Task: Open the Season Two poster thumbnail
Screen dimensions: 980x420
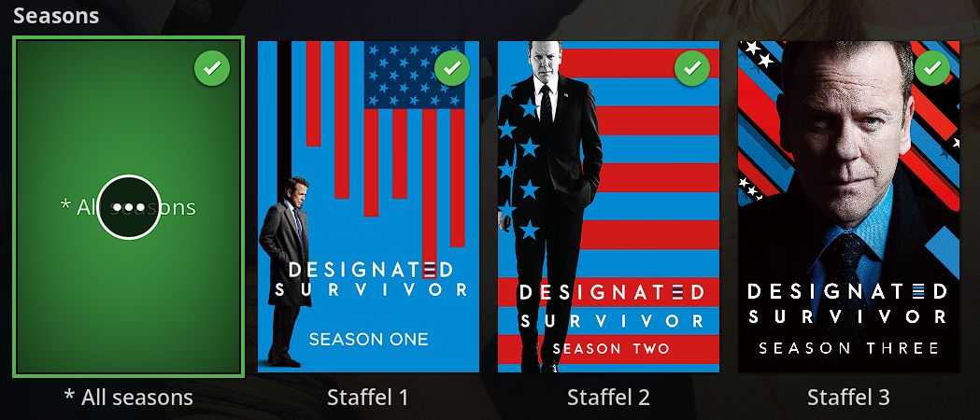Action: [x=609, y=206]
